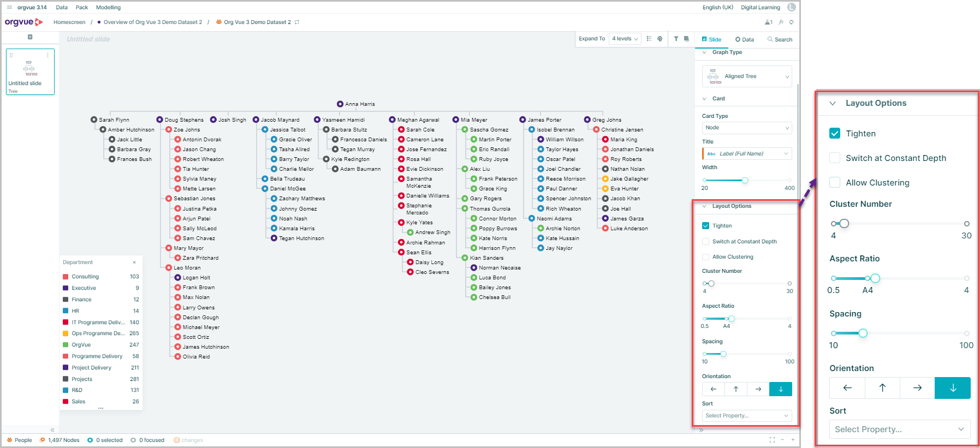Collapse Layout Options in the properties panel

click(705, 206)
